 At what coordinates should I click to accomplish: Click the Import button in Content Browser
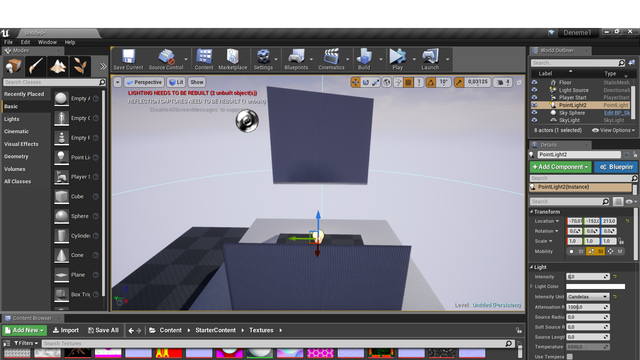click(x=66, y=330)
